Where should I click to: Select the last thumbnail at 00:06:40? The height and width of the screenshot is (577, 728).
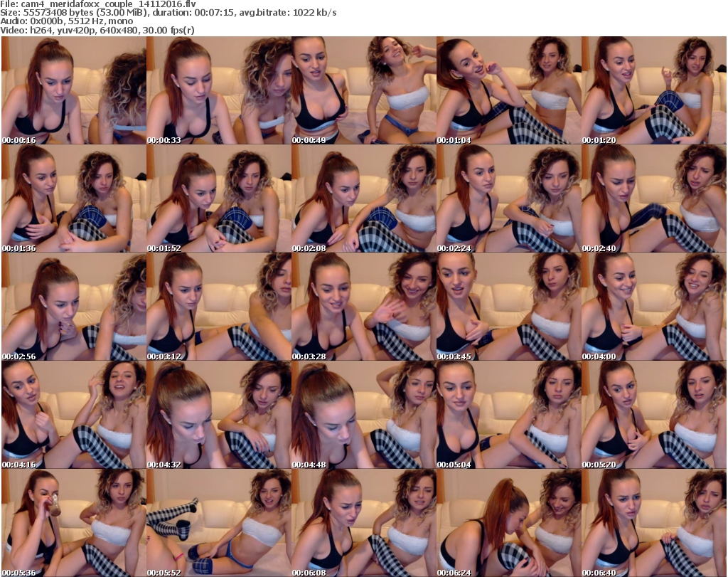(x=653, y=524)
